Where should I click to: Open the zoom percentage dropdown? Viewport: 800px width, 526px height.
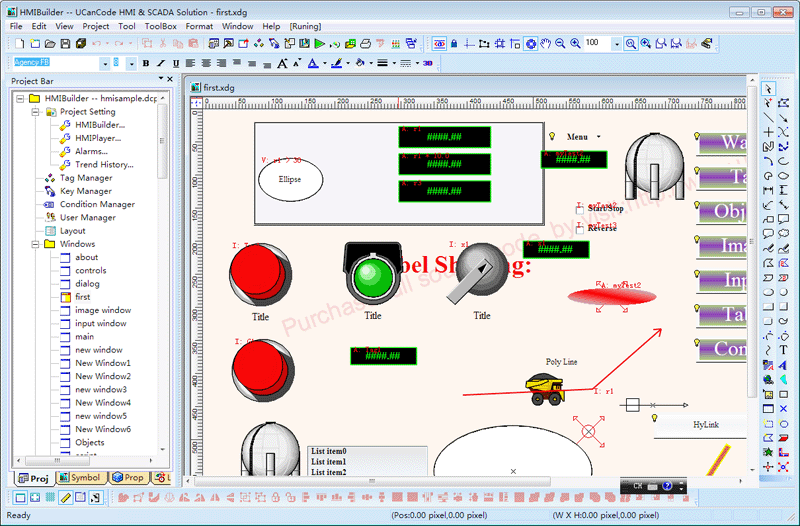(616, 44)
